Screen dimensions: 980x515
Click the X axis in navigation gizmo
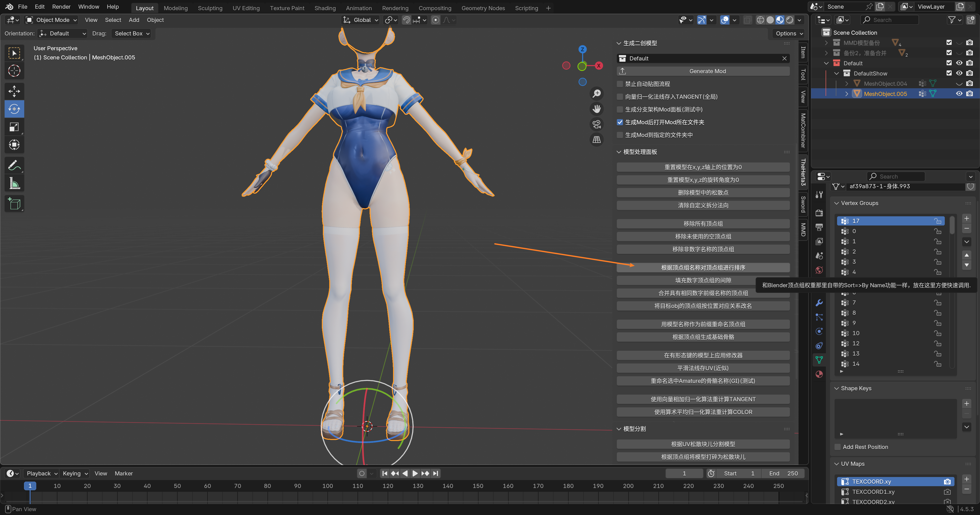[x=598, y=66]
